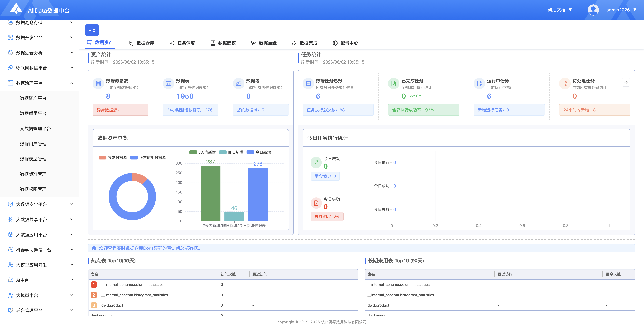Click the AllData logo icon

16,9
